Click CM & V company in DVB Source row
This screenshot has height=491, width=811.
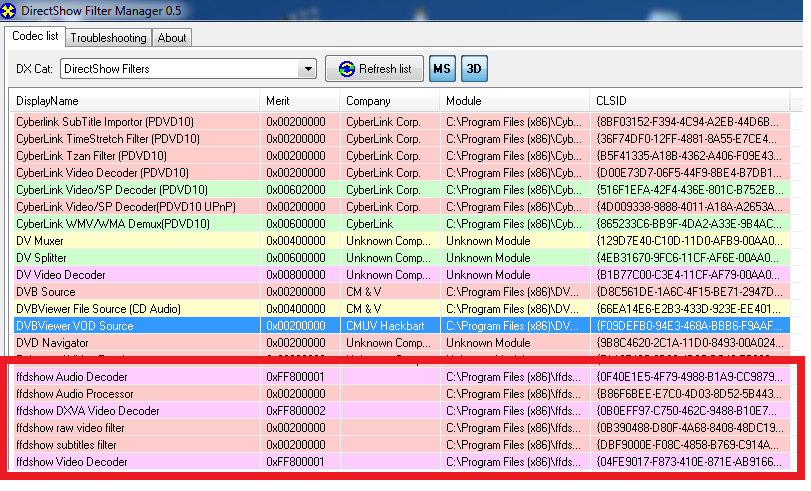tap(364, 292)
